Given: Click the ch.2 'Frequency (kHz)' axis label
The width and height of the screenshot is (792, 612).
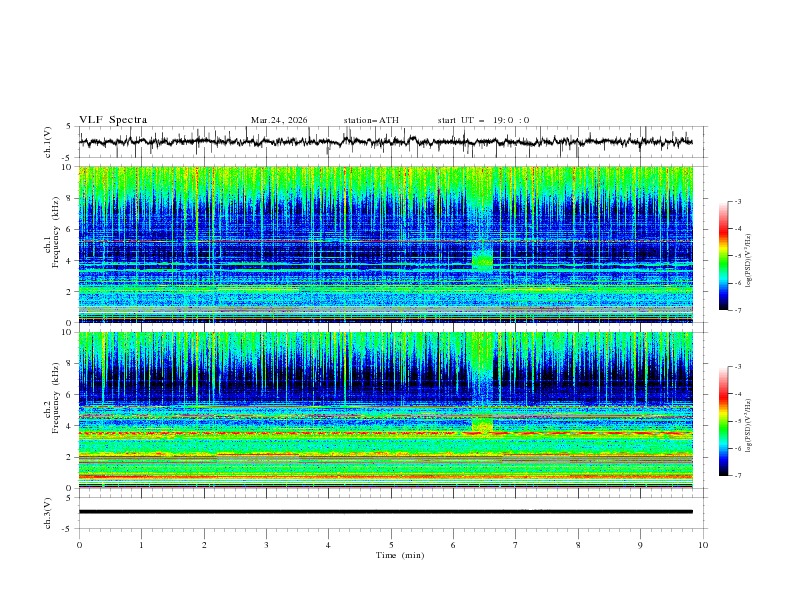Looking at the screenshot, I should pos(56,397).
